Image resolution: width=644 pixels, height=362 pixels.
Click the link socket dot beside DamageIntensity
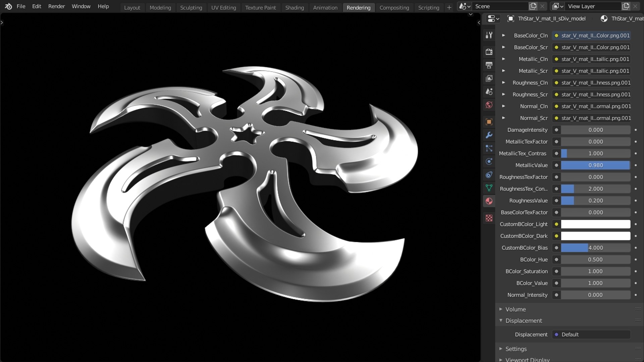pos(556,130)
